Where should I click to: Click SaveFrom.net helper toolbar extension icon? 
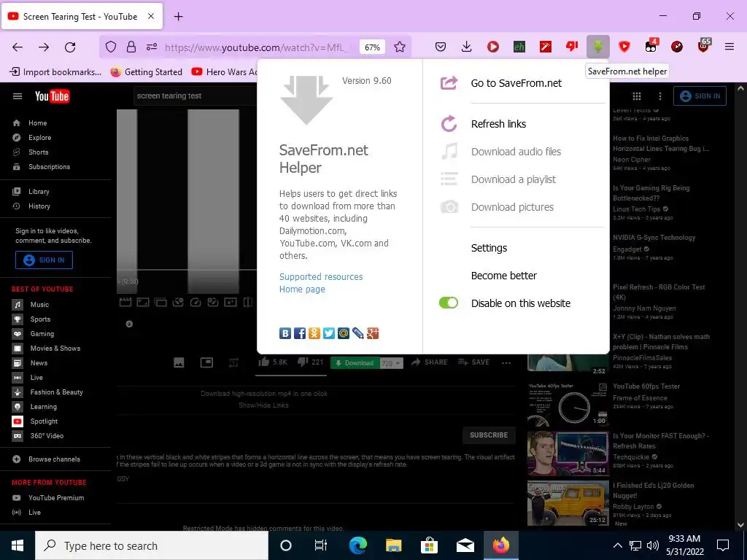pos(598,47)
